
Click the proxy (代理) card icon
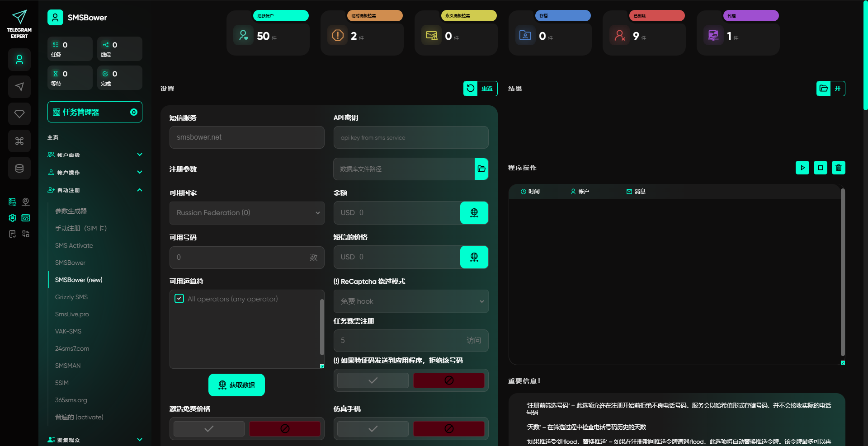click(x=713, y=35)
